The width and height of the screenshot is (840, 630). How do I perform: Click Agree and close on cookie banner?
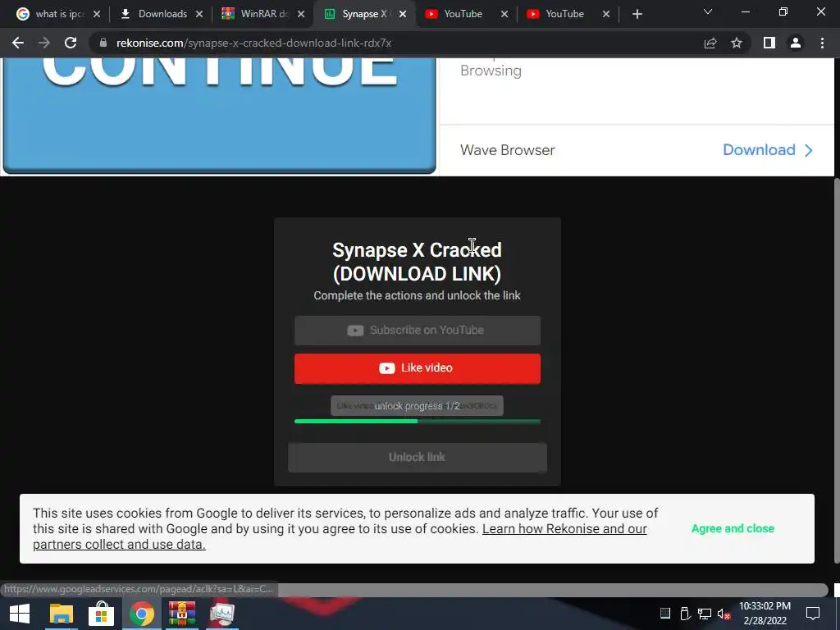(733, 529)
